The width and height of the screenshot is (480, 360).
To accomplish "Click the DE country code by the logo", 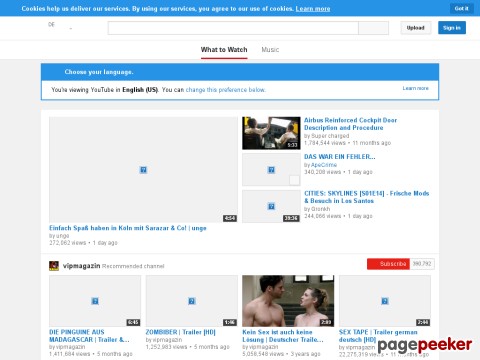I will pos(51,24).
